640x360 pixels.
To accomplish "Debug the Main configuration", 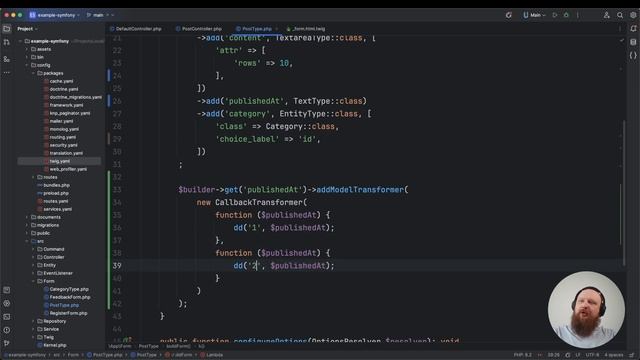I will click(566, 15).
